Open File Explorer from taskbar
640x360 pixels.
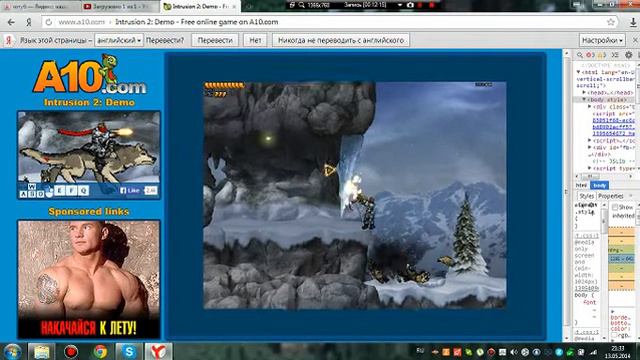pos(42,351)
